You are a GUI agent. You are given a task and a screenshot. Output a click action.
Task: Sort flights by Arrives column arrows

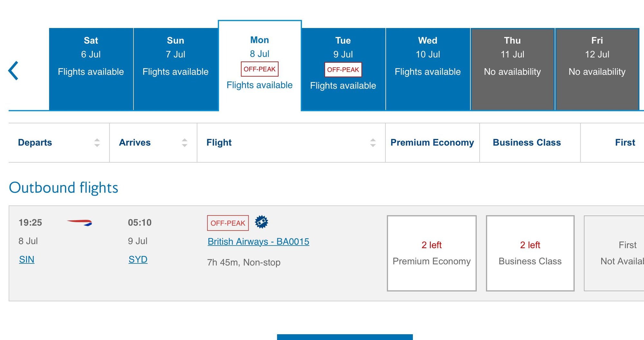pyautogui.click(x=185, y=143)
